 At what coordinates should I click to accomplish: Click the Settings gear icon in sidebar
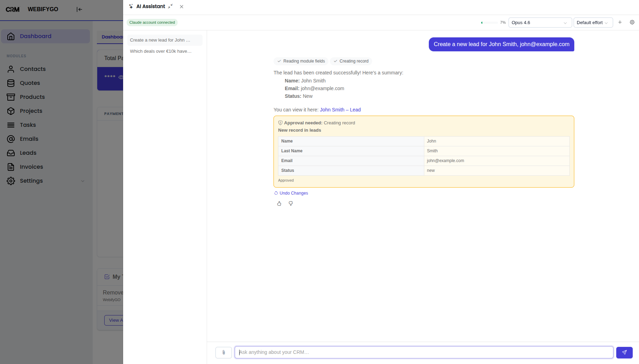(11, 181)
